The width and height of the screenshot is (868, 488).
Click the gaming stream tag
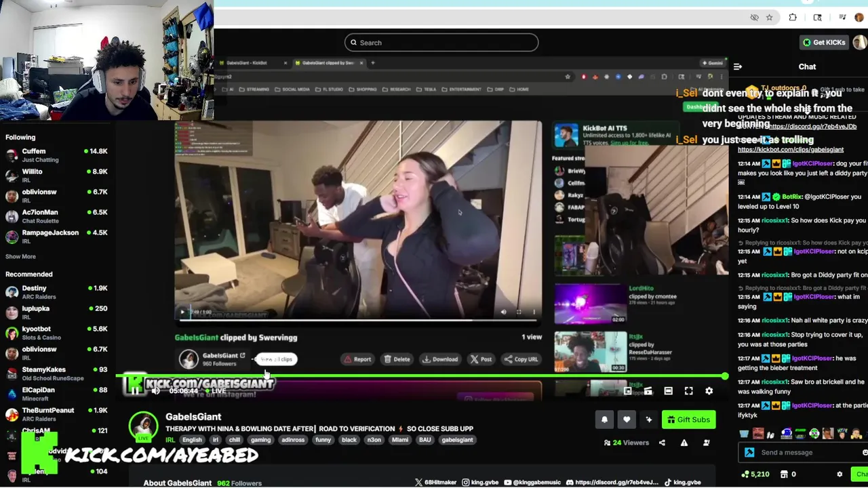(x=260, y=440)
